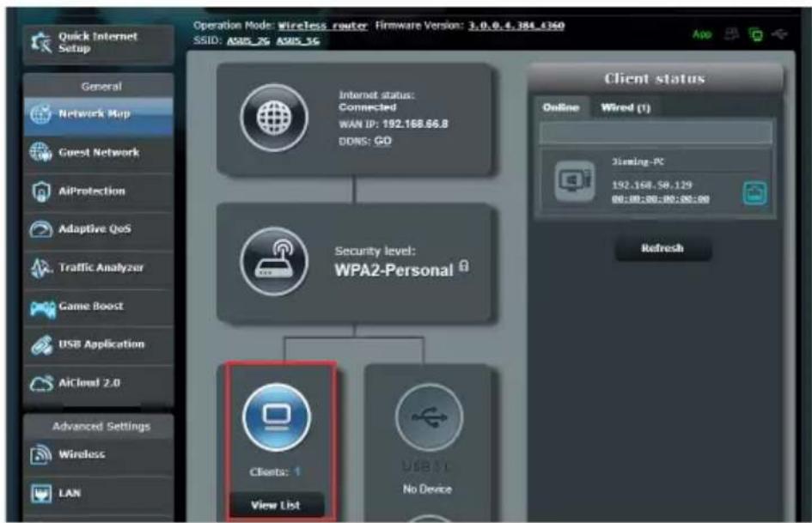This screenshot has height=523, width=812.
Task: Open Quick Internet Setup
Action: coord(99,42)
